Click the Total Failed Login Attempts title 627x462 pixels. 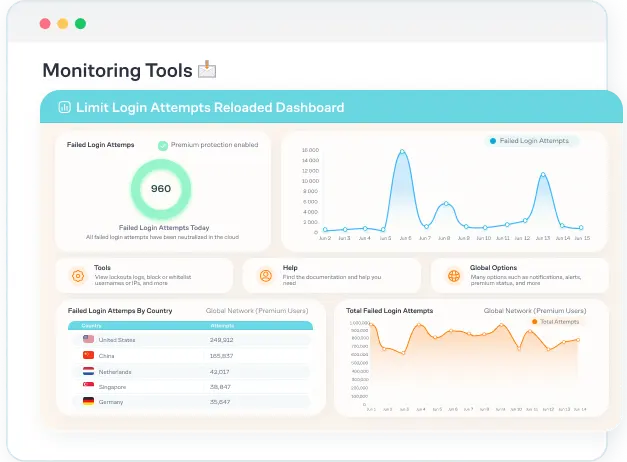coord(389,311)
